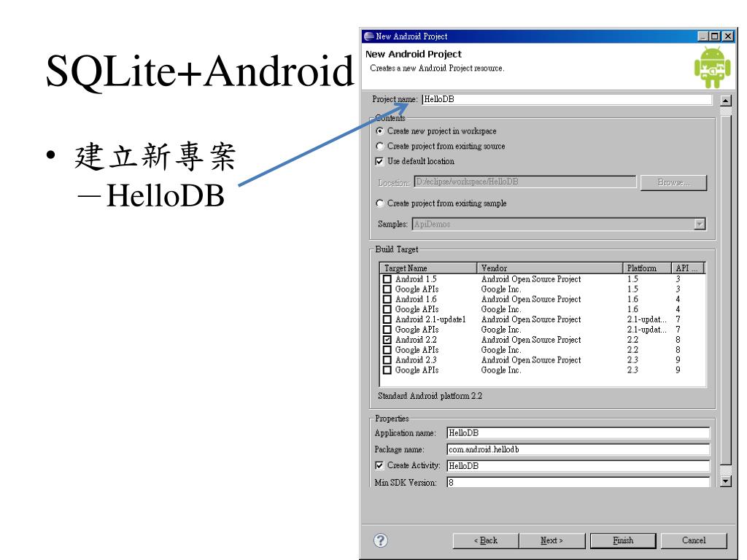Click the Eclipse icon in title bar
747x560 pixels.
coord(369,36)
